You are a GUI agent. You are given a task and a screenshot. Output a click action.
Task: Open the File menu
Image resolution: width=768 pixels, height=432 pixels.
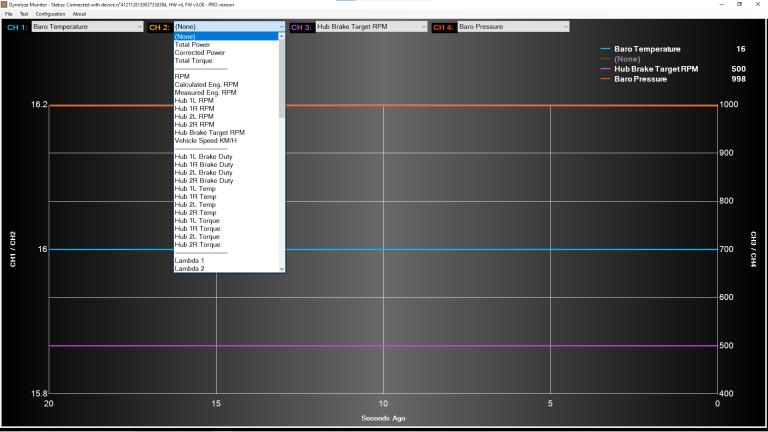pos(9,14)
